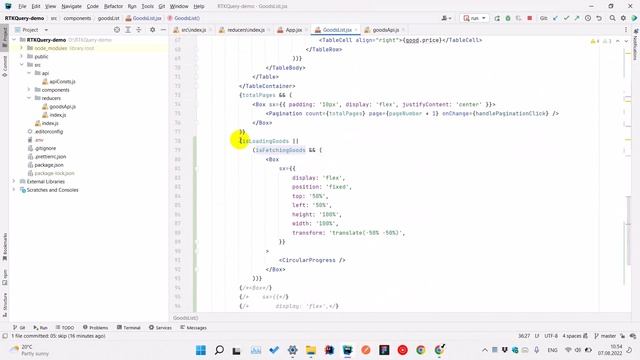This screenshot has width=640, height=360.
Task: Click UTF-8 encoding in status bar
Action: [x=551, y=336]
